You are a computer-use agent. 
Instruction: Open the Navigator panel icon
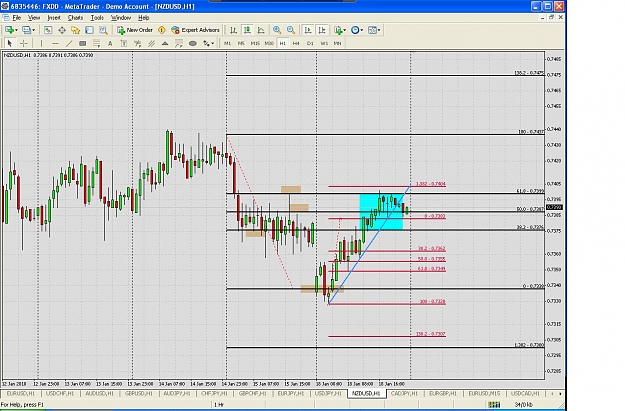(75, 30)
